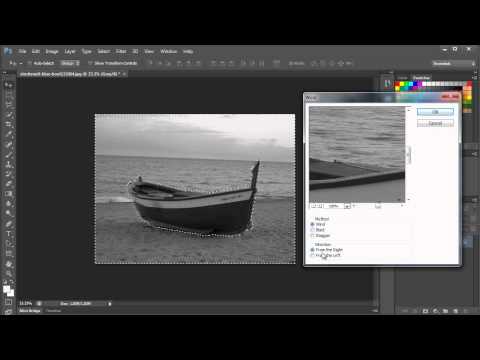
Task: Select the Dodge tool
Action: 9,213
